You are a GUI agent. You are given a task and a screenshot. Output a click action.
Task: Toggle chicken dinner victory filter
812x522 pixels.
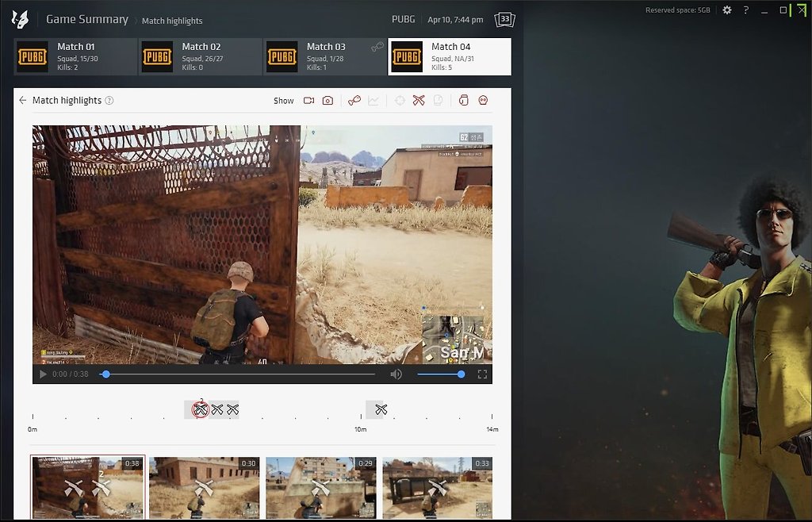coord(354,101)
